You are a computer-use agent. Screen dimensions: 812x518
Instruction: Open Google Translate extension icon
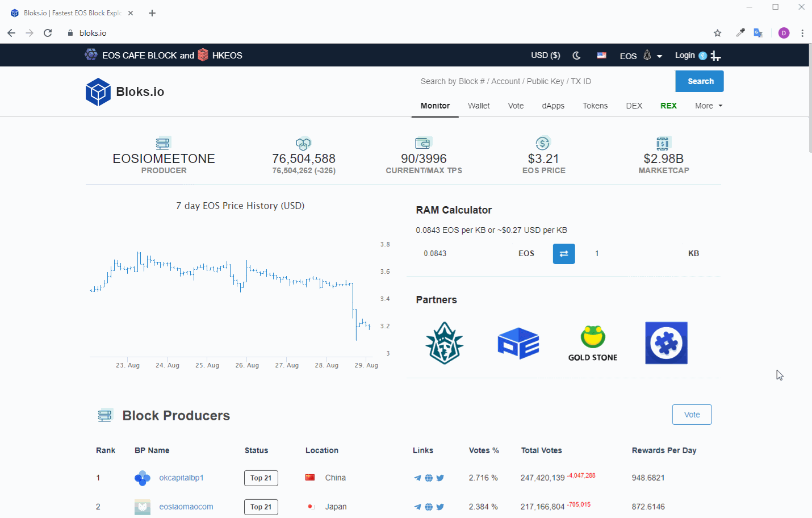point(758,33)
